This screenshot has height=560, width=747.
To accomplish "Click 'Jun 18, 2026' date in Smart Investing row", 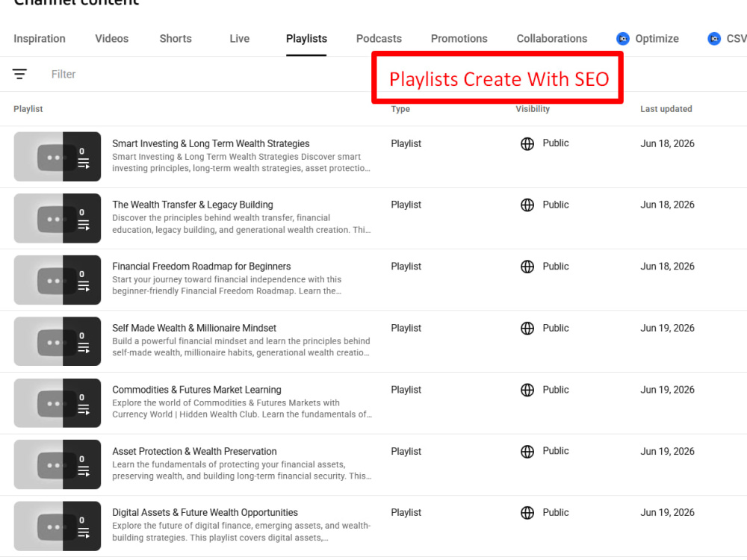I will 667,143.
